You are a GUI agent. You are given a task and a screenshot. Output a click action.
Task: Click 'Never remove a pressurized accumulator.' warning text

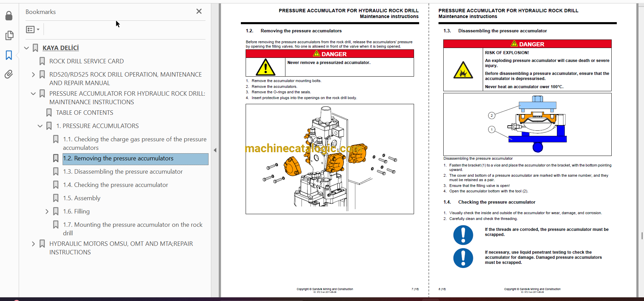click(x=329, y=63)
